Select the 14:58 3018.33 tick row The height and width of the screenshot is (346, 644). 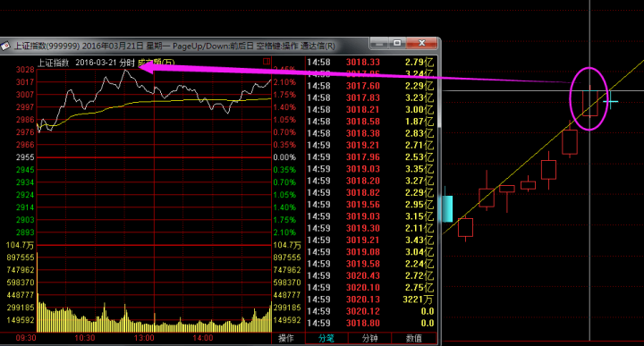click(x=370, y=63)
